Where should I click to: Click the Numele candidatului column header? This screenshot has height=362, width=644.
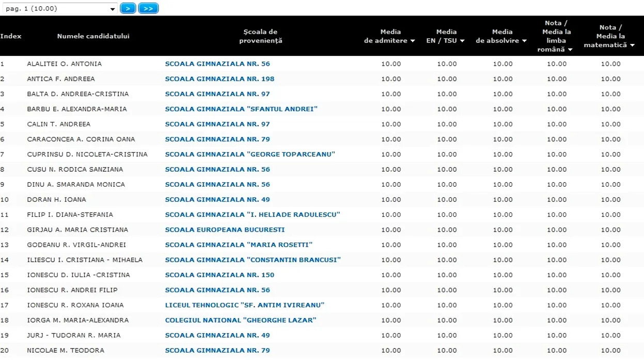(93, 36)
